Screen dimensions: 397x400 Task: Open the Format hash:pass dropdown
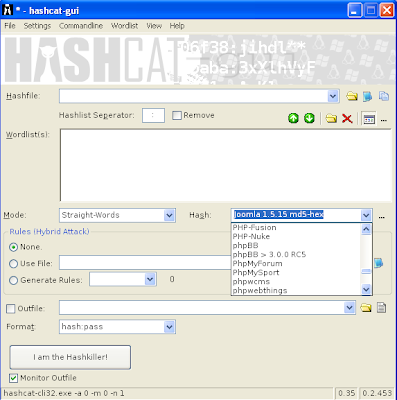[x=169, y=327]
